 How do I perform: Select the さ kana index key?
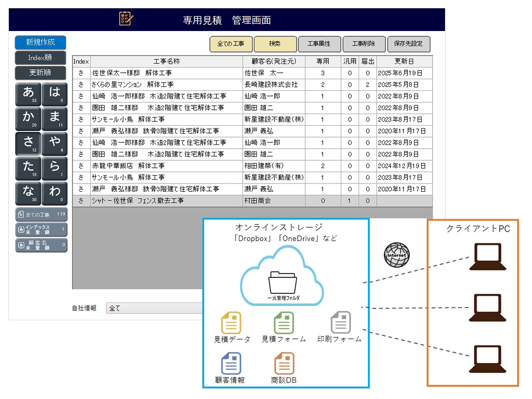tap(28, 144)
